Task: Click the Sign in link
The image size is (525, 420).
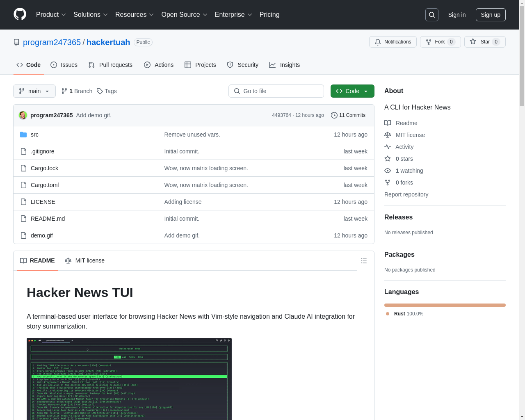Action: point(457,15)
